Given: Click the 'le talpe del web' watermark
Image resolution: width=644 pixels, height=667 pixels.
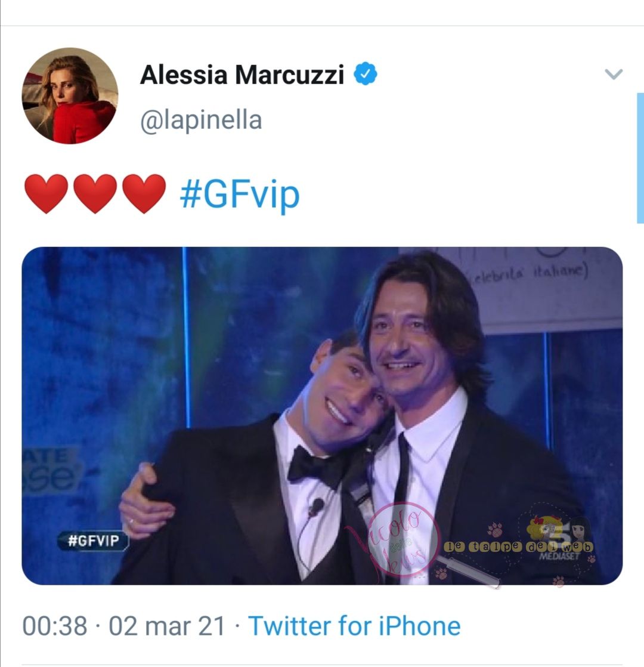Looking at the screenshot, I should pos(519,546).
